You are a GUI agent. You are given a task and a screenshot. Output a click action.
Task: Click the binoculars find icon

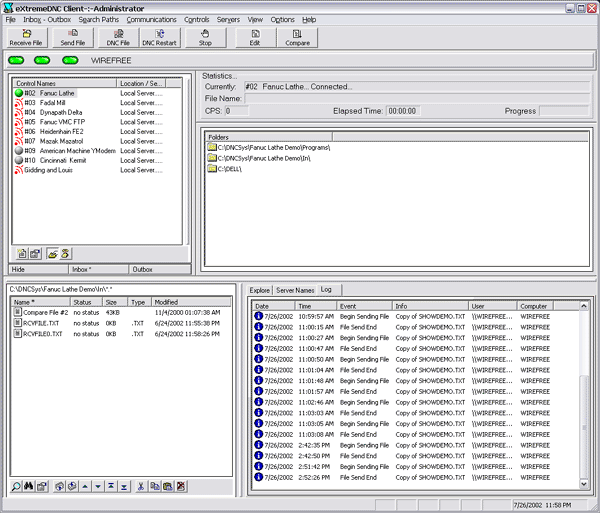point(28,486)
